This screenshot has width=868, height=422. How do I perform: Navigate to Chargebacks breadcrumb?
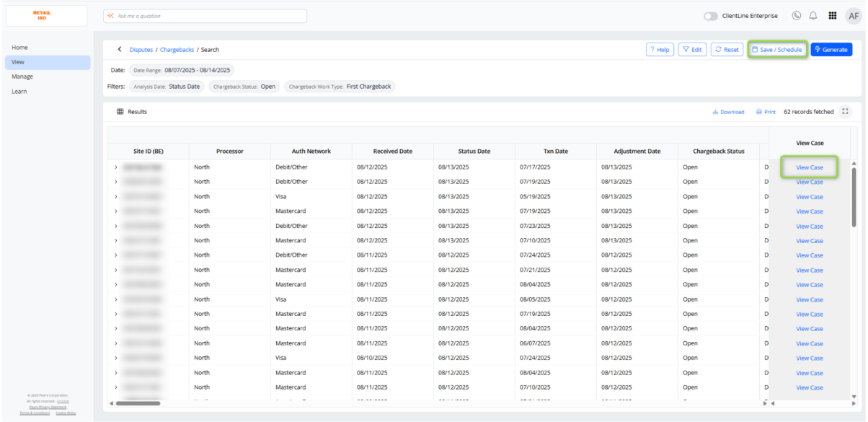pyautogui.click(x=176, y=50)
